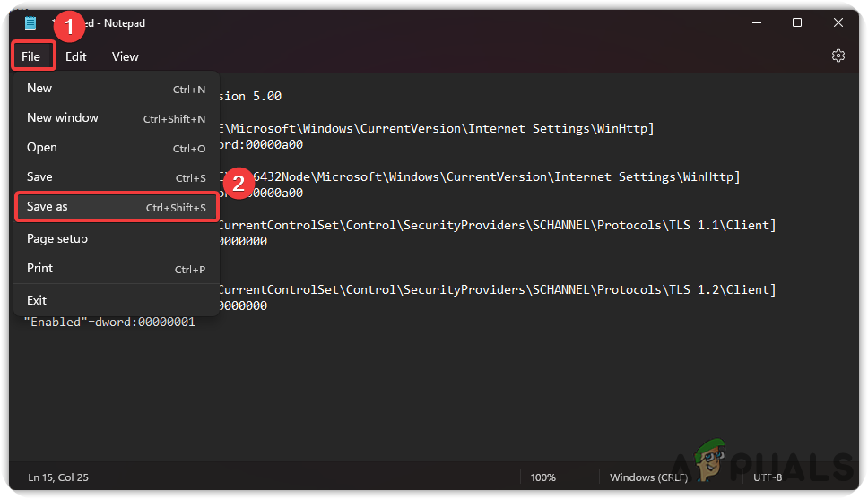Minimize the Notepad window
868x499 pixels.
coord(757,22)
